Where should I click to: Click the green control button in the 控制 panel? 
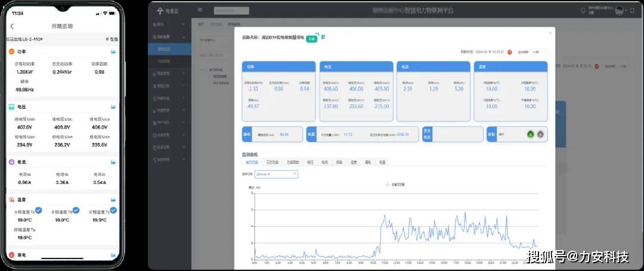tap(530, 134)
